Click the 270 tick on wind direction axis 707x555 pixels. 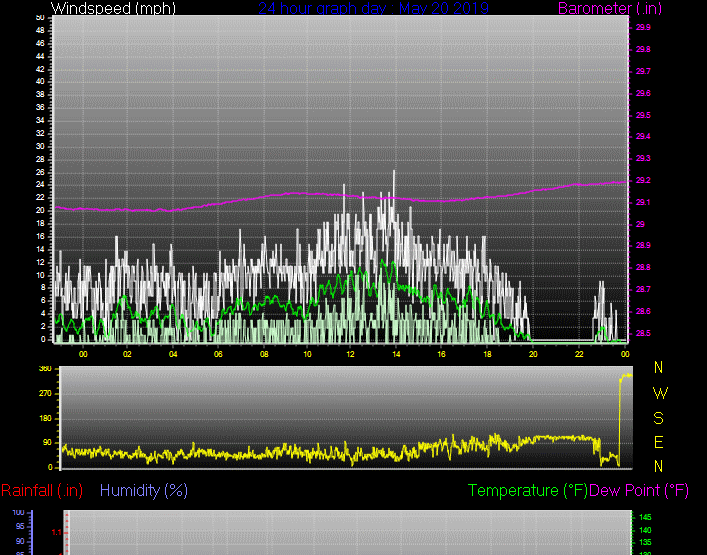pos(46,394)
